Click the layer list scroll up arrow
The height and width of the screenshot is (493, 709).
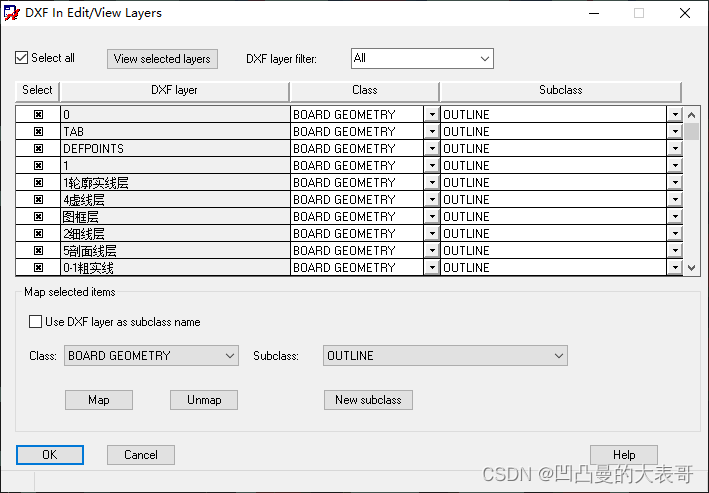(691, 115)
